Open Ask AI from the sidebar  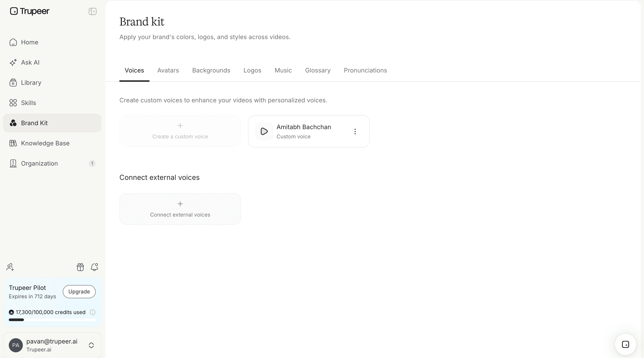(x=52, y=63)
